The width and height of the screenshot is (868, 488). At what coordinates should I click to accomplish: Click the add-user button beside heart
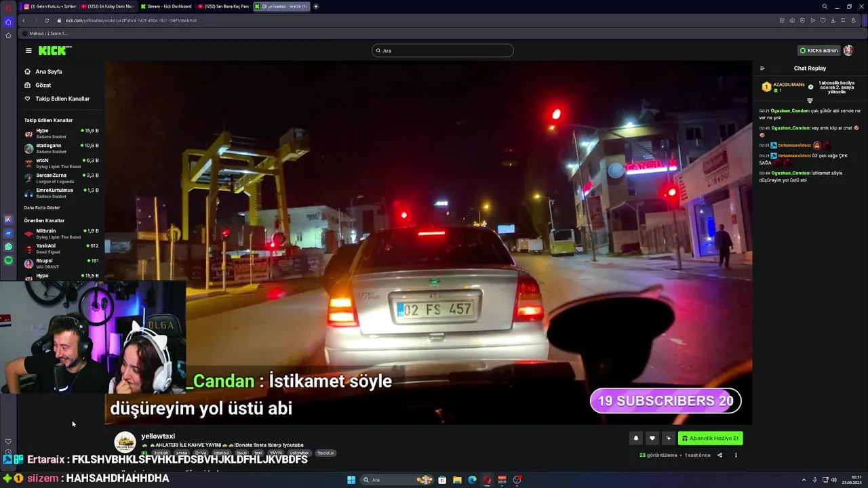668,438
